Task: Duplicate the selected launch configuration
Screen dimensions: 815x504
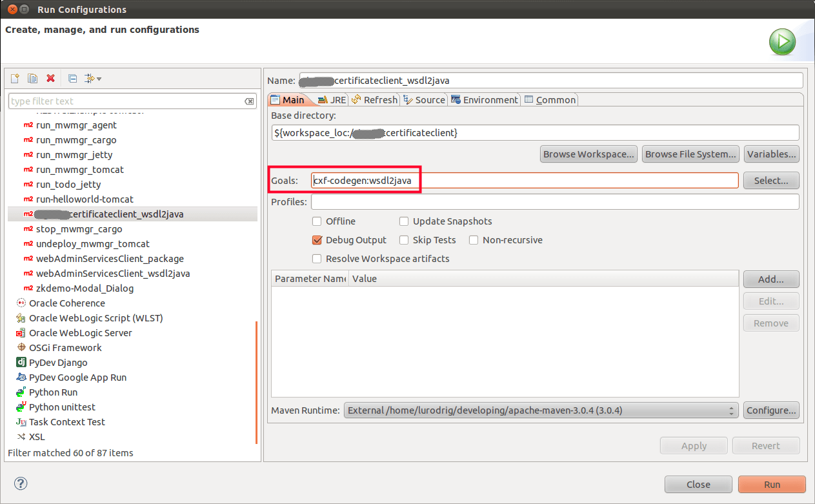Action: (32, 78)
